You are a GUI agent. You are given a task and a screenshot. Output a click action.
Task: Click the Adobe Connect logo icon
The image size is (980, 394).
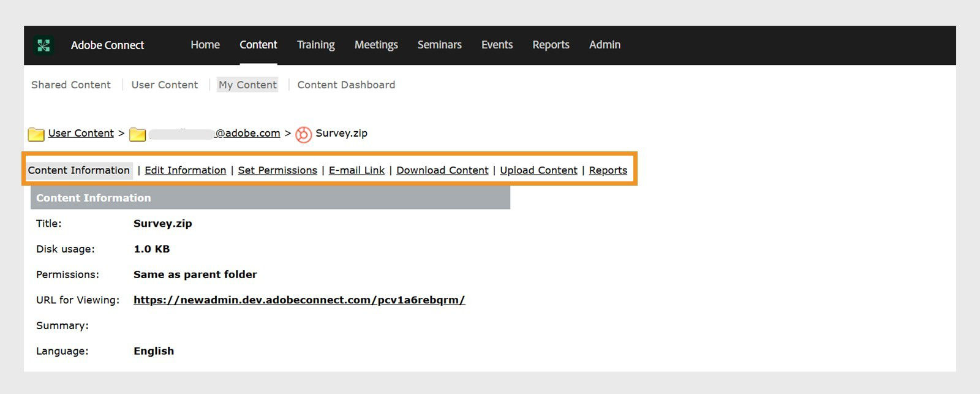pyautogui.click(x=43, y=45)
